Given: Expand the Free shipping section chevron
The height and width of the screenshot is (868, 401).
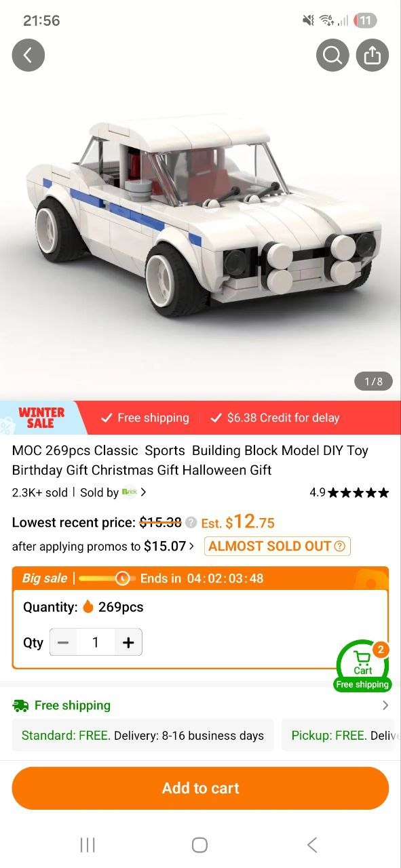Looking at the screenshot, I should (x=385, y=705).
